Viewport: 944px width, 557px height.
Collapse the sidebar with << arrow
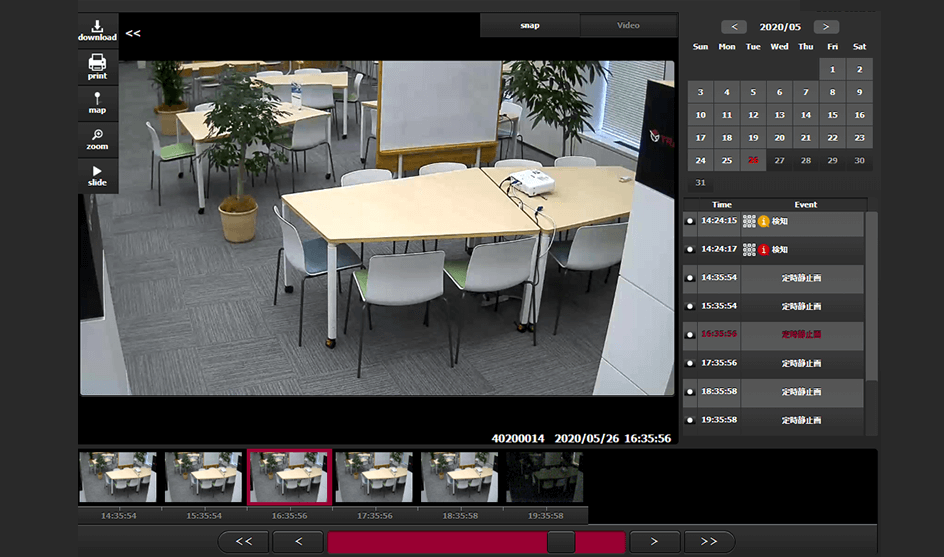(x=133, y=33)
